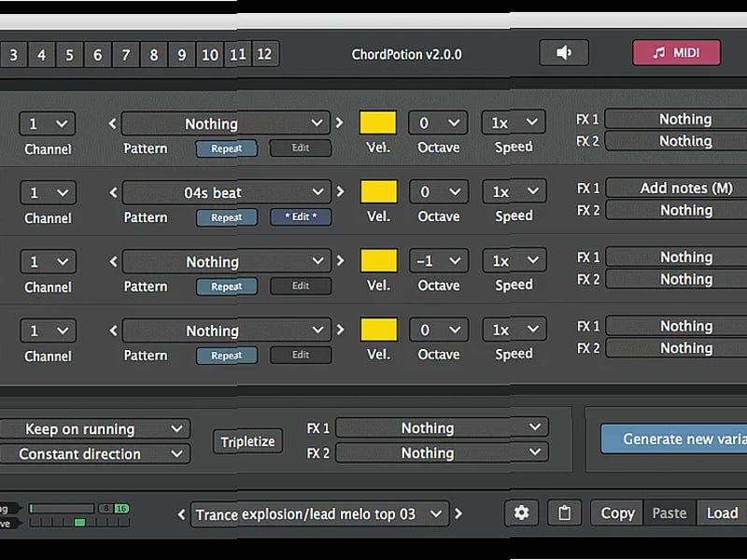Select step number 5
Viewport: 747px width, 560px height.
coord(70,55)
